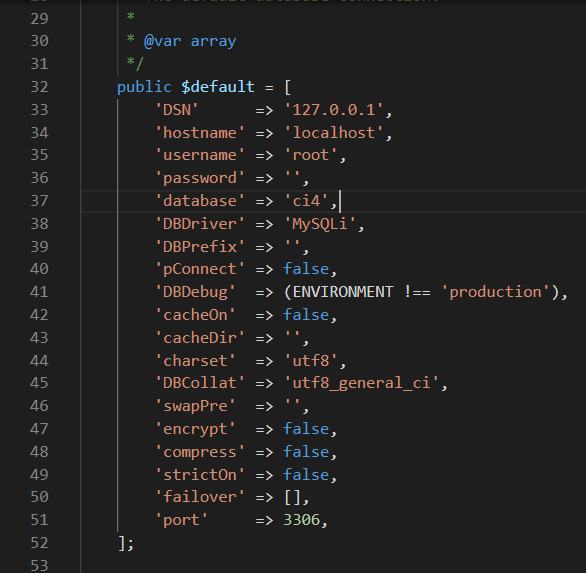The width and height of the screenshot is (586, 573).
Task: Click the '$default' variable name
Action: pyautogui.click(x=218, y=87)
